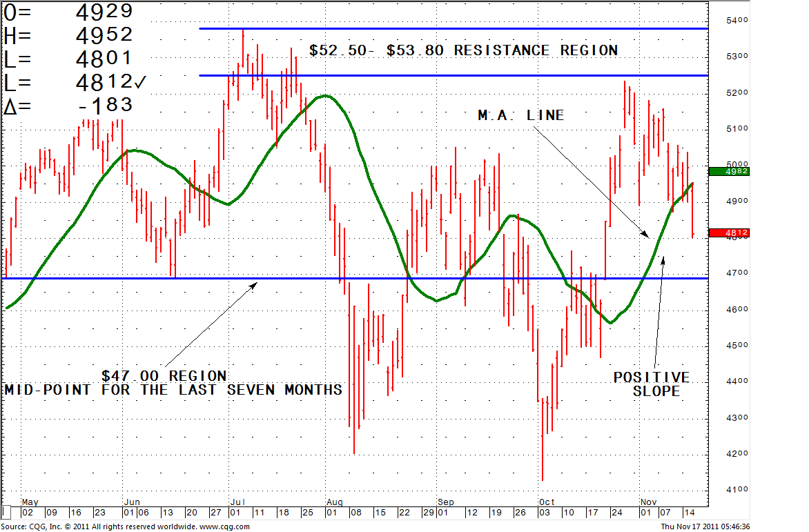Select the POSITIVE SLOPE annotation text

652,384
